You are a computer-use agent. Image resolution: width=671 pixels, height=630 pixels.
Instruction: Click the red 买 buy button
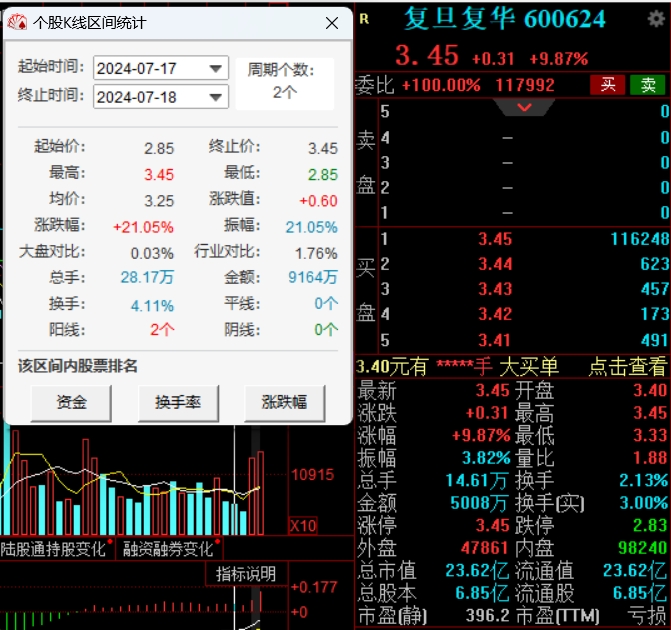point(607,85)
